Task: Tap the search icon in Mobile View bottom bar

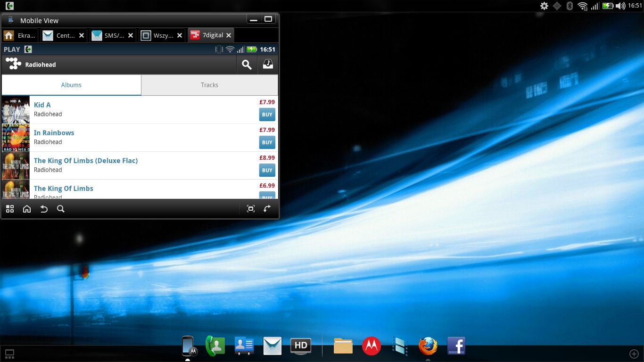Action: click(61, 209)
